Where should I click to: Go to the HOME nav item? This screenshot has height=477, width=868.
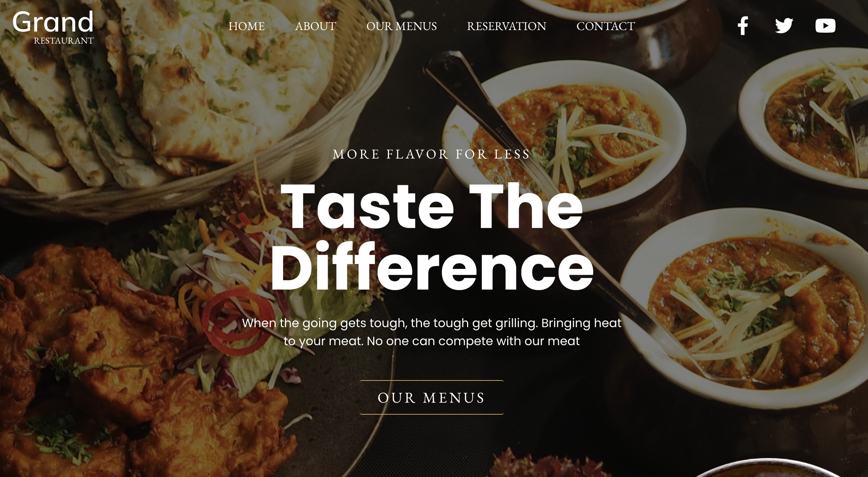tap(247, 26)
